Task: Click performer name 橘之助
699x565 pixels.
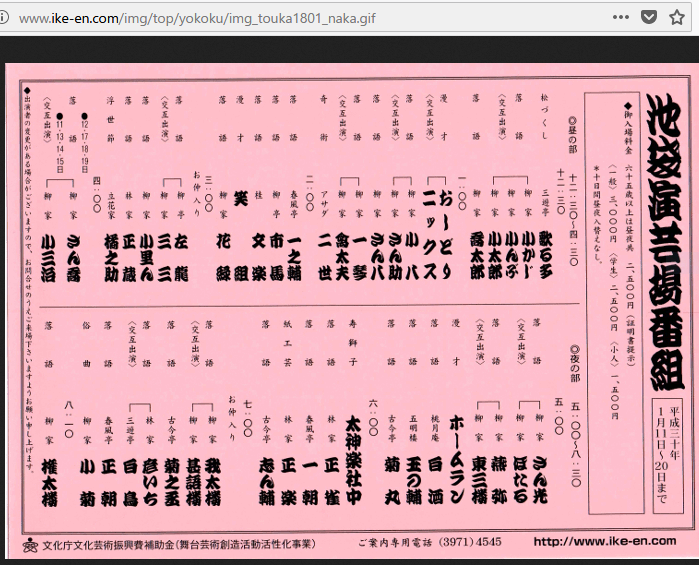Action: pos(111,258)
